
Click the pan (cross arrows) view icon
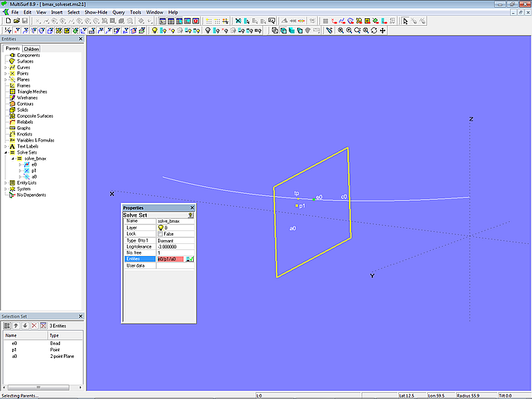click(383, 30)
